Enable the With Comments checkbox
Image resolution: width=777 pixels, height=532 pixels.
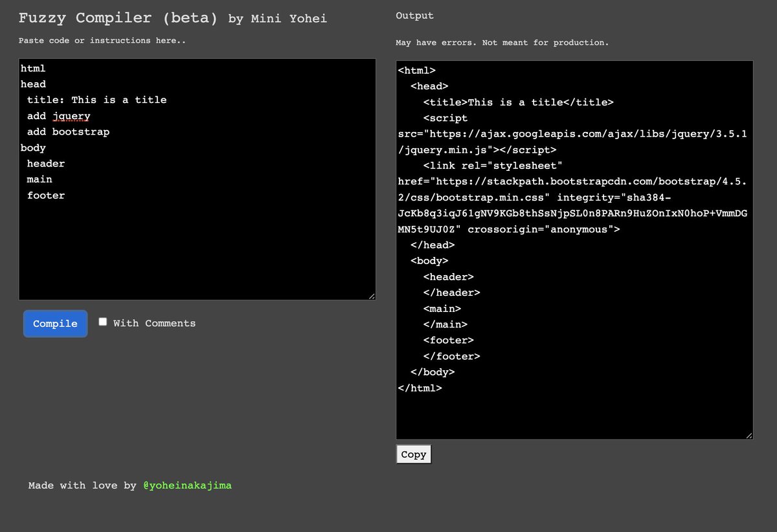tap(102, 320)
